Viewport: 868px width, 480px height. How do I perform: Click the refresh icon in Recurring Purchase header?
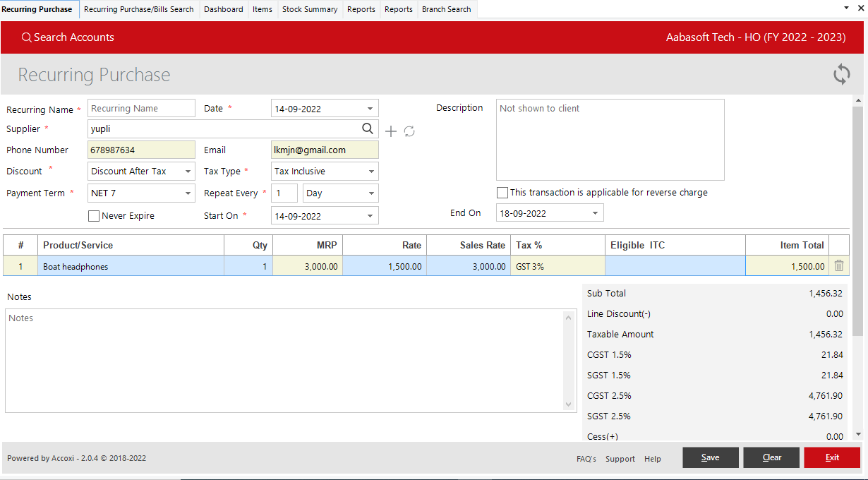tap(841, 74)
